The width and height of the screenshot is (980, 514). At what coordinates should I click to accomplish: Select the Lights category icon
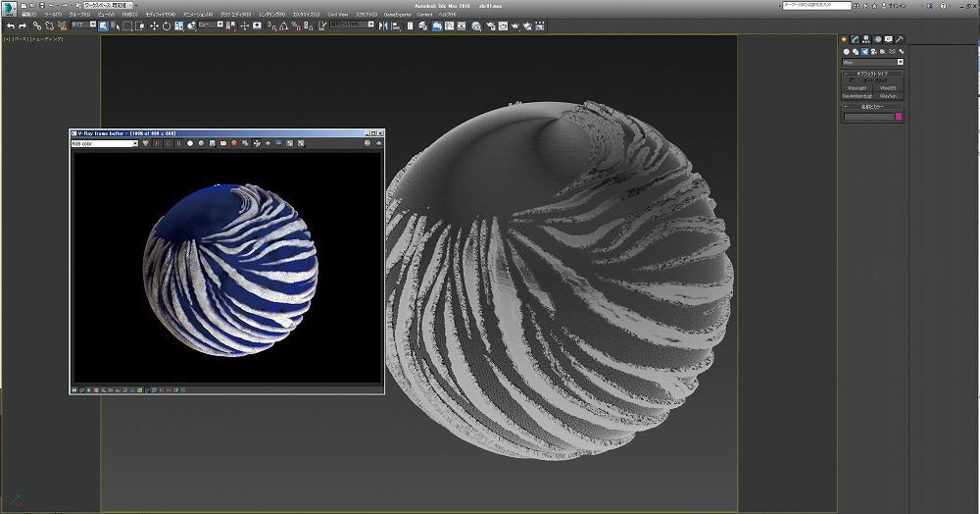tap(863, 51)
